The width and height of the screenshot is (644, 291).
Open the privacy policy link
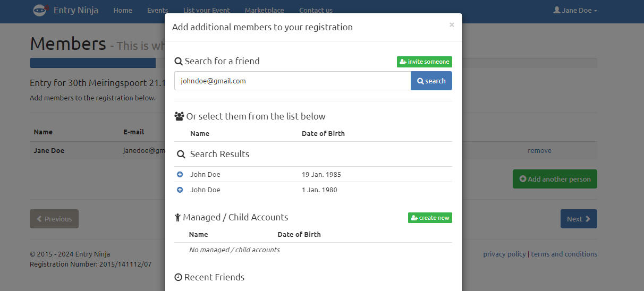(x=504, y=254)
